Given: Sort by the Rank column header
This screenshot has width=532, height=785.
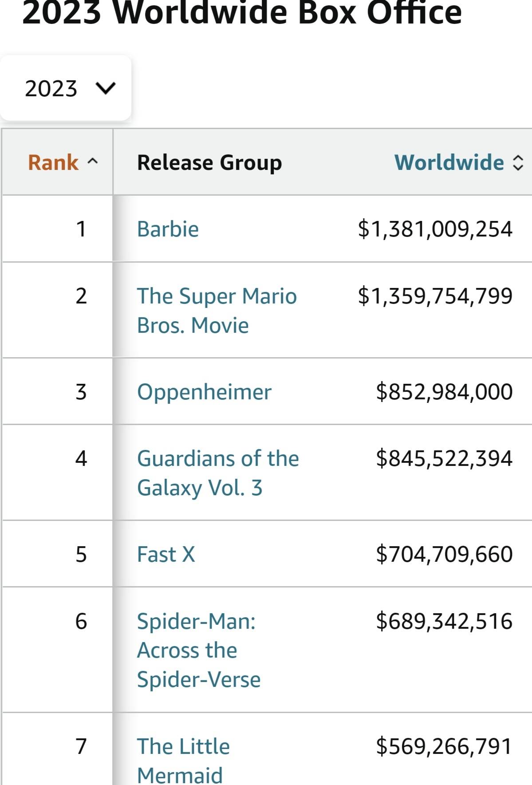Looking at the screenshot, I should [x=53, y=162].
